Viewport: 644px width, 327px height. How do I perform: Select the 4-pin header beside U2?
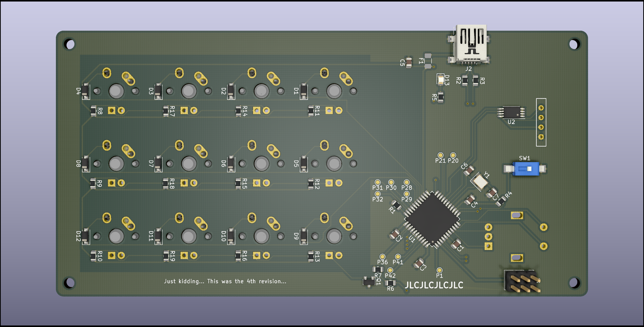(x=541, y=122)
